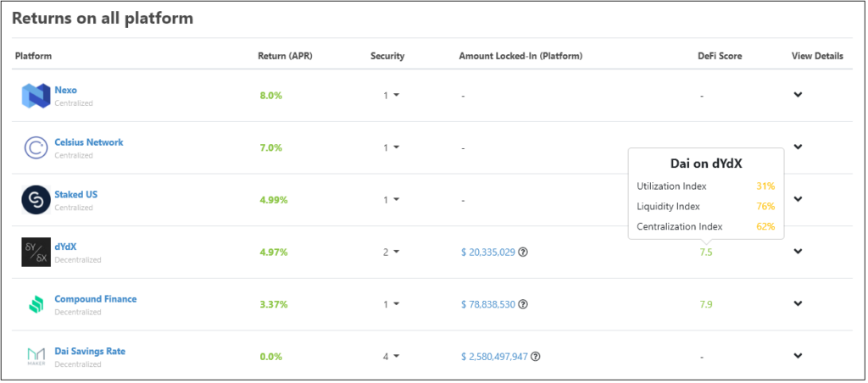Open the Dai Savings Rate link
Viewport: 868px width, 383px height.
[90, 351]
